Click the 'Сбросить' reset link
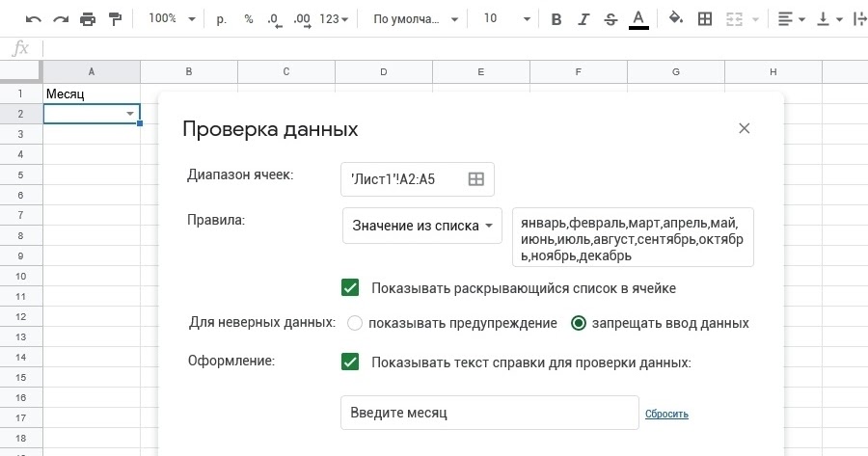The width and height of the screenshot is (868, 456). [666, 414]
